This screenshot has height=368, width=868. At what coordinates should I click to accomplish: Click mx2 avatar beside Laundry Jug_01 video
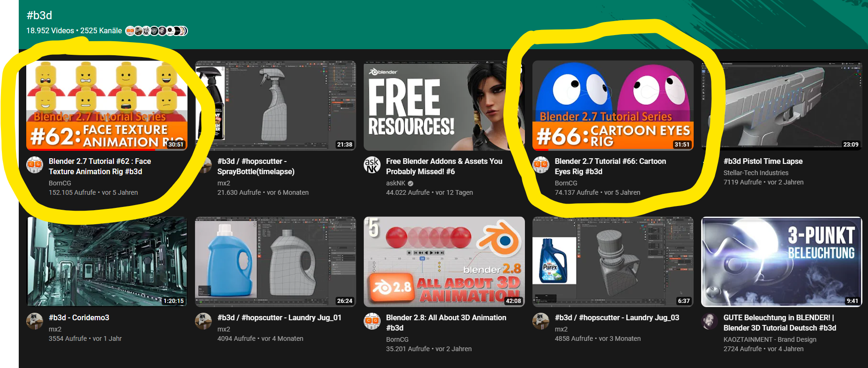[203, 321]
